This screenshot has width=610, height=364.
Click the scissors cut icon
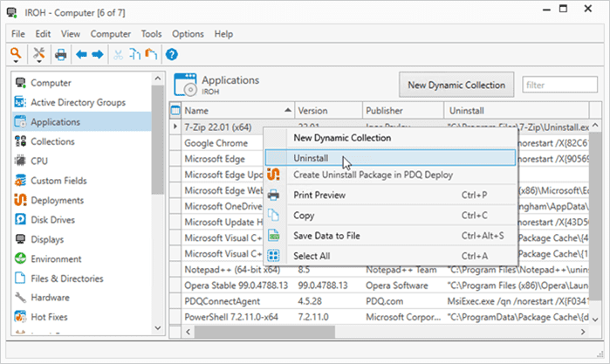(119, 55)
